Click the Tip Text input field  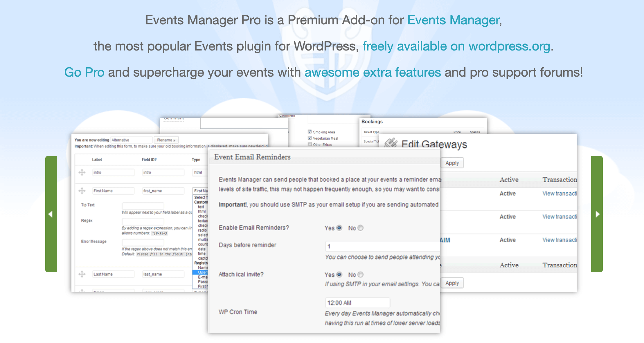pos(143,206)
